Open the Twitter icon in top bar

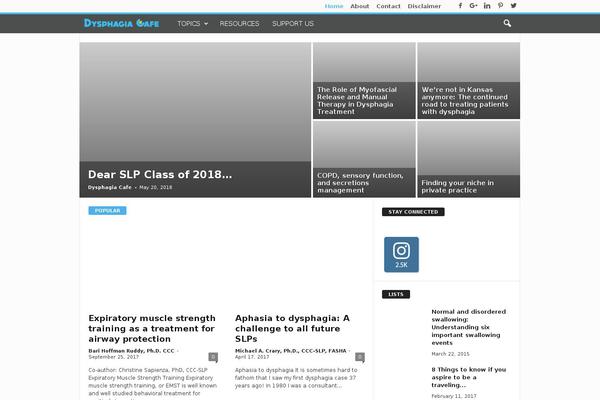tap(514, 6)
